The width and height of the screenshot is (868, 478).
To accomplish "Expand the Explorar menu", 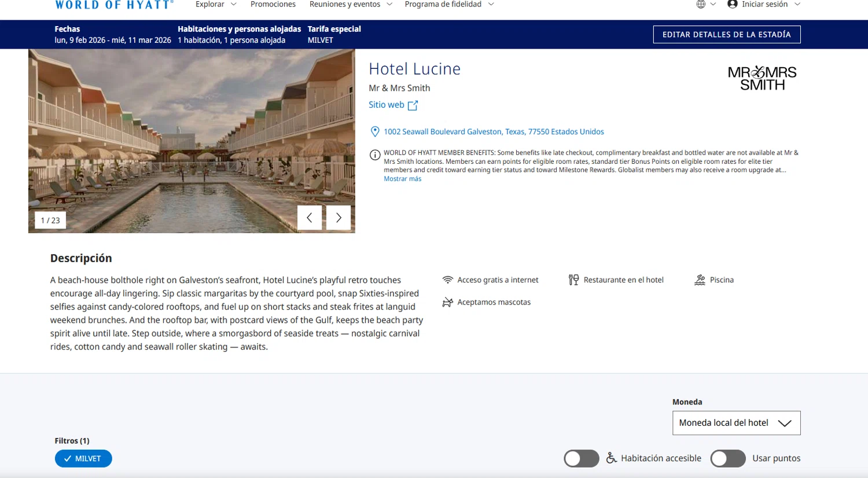I will (x=216, y=5).
